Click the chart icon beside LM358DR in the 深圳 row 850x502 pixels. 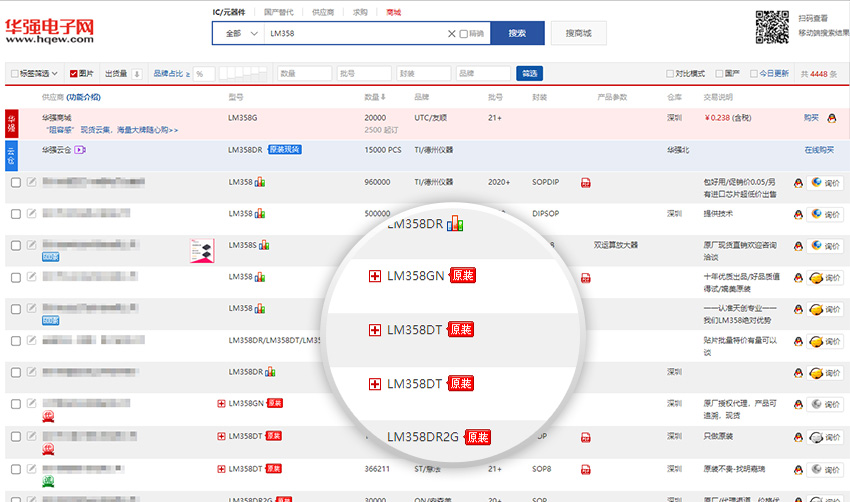coord(270,372)
